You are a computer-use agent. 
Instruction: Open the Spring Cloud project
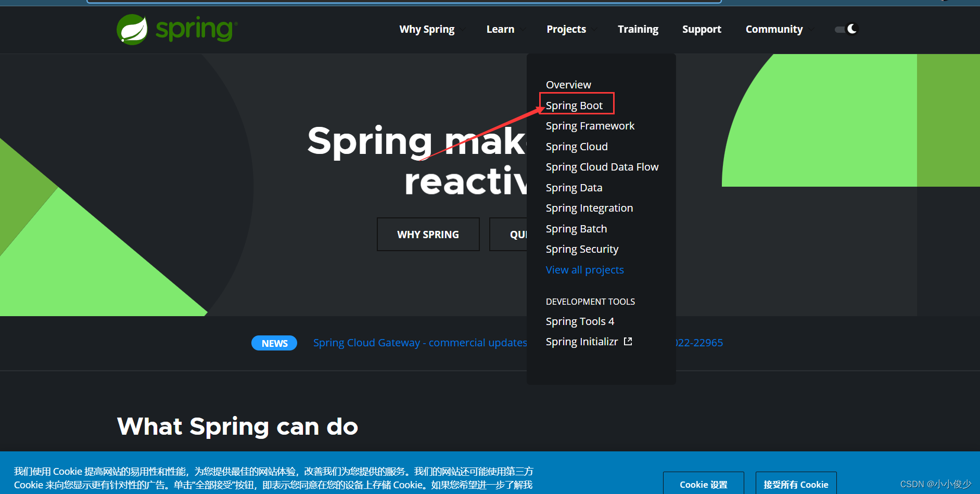(x=577, y=147)
